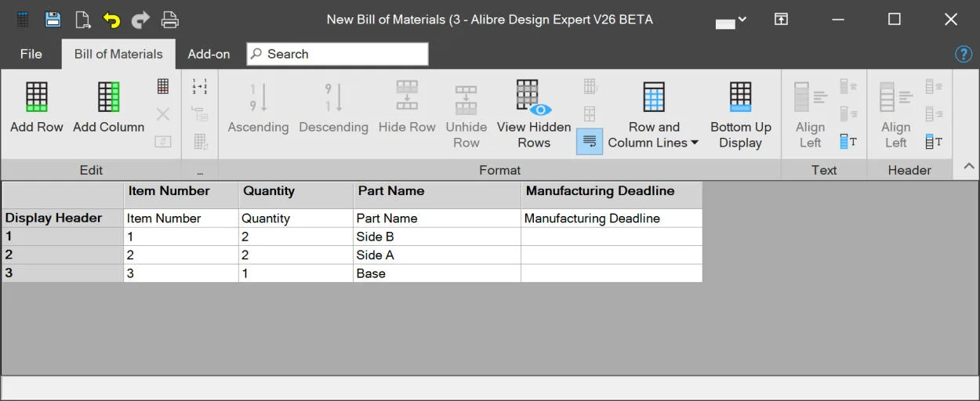Click the middle small align icon in Text group
The height and width of the screenshot is (401, 980).
click(848, 114)
